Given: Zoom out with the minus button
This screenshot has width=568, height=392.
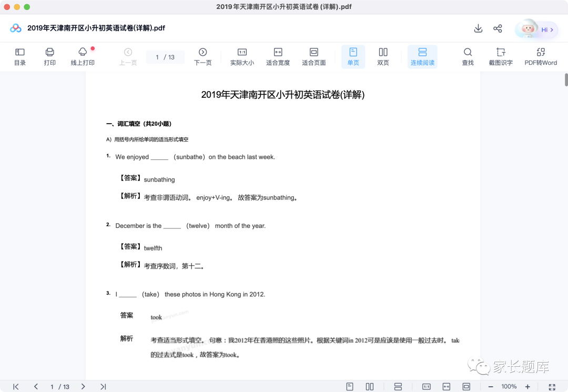Looking at the screenshot, I should point(491,387).
